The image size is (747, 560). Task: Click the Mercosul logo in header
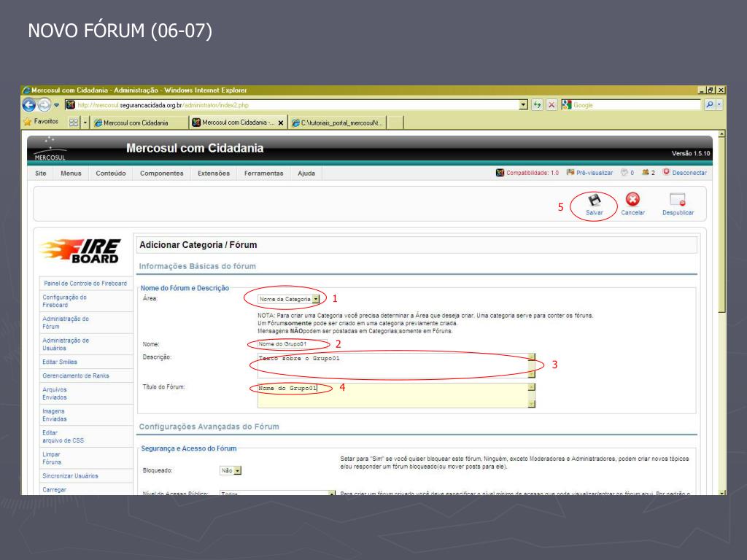(x=50, y=149)
